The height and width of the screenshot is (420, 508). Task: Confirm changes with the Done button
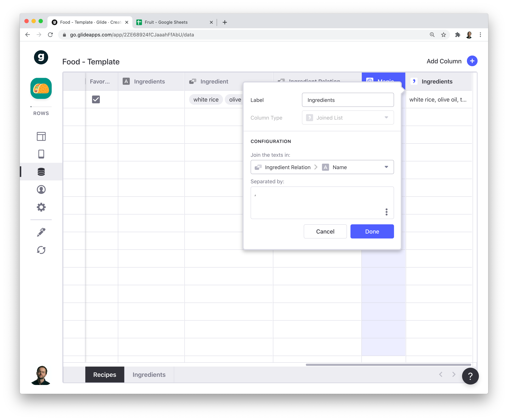pos(372,231)
